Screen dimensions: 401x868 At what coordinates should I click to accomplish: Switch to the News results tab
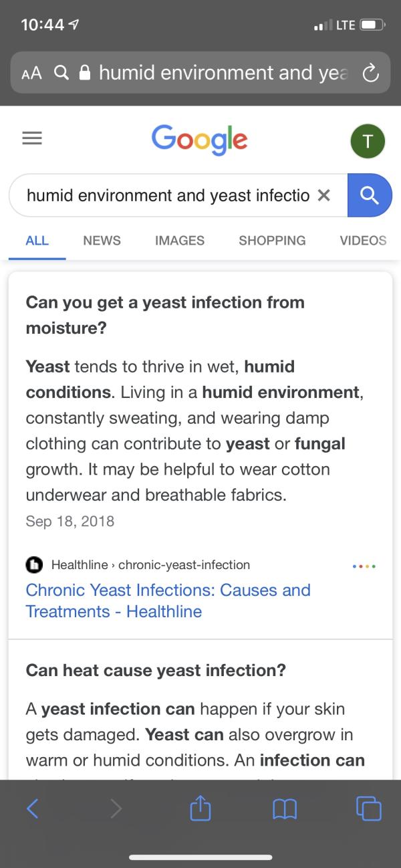tap(102, 240)
